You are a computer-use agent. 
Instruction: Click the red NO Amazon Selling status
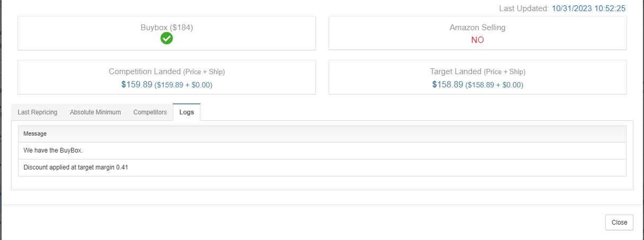point(478,40)
